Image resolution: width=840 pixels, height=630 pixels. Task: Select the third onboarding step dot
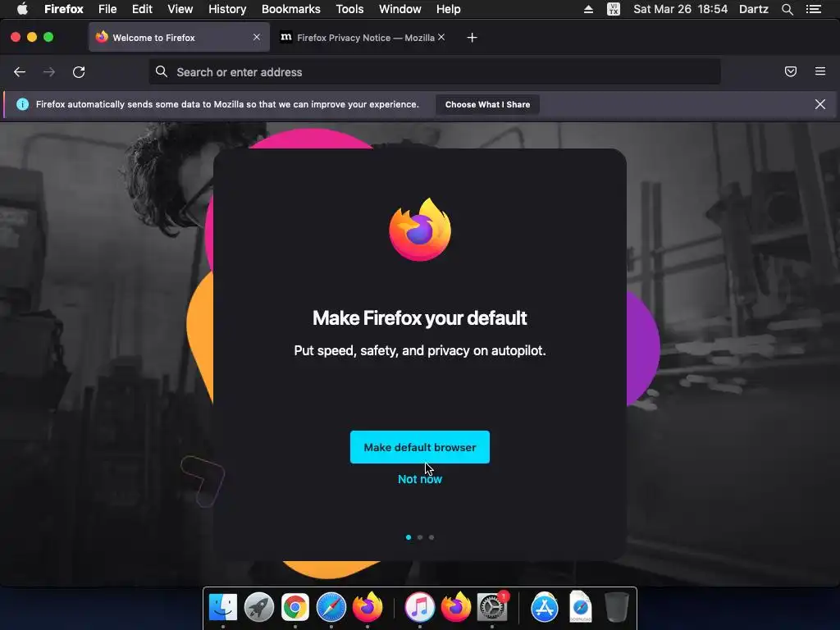(x=431, y=537)
